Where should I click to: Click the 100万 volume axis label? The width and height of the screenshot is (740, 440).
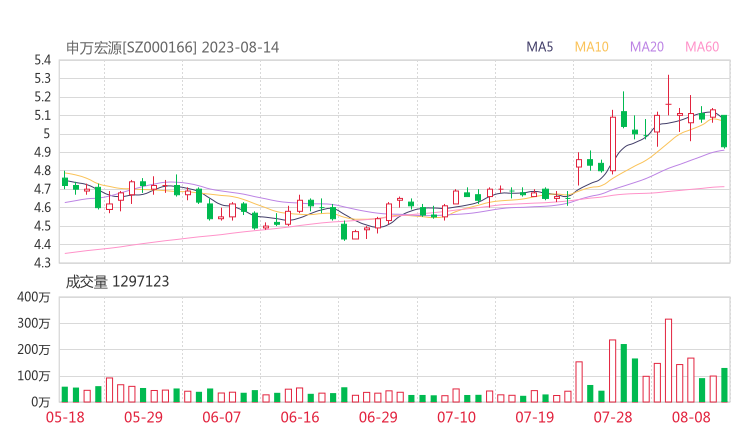click(34, 376)
